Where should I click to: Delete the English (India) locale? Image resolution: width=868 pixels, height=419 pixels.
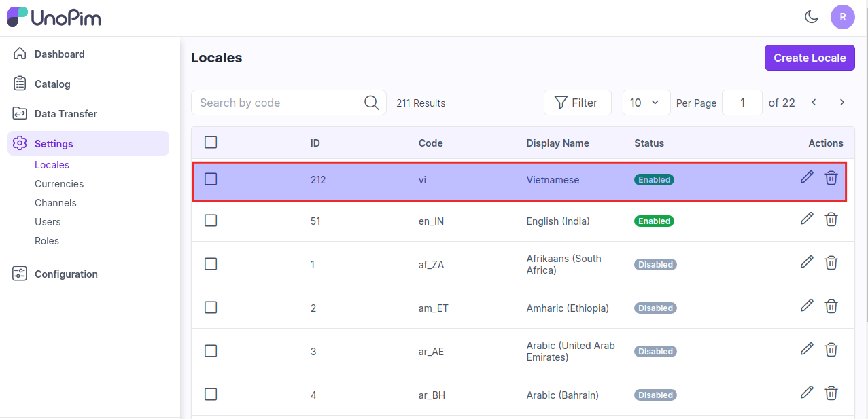(x=831, y=219)
